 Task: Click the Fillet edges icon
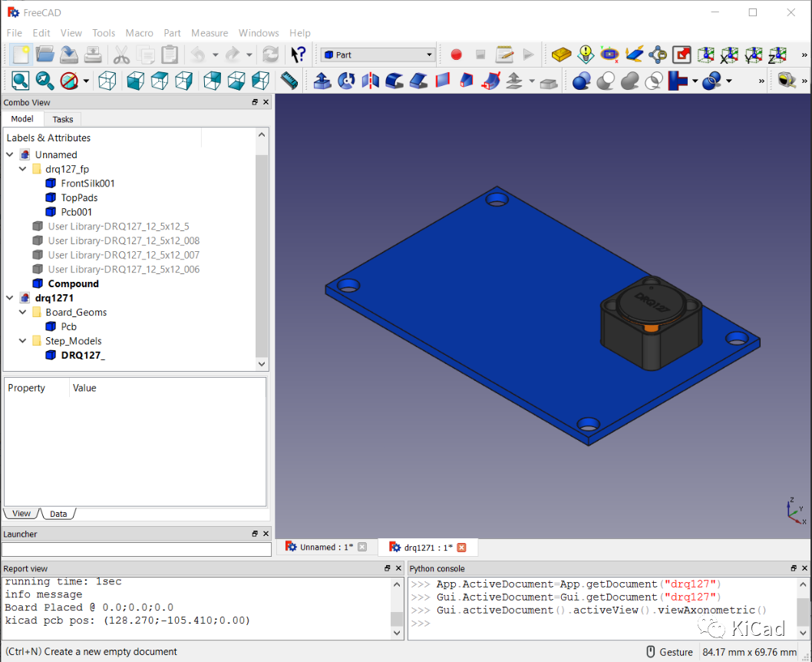pos(394,81)
